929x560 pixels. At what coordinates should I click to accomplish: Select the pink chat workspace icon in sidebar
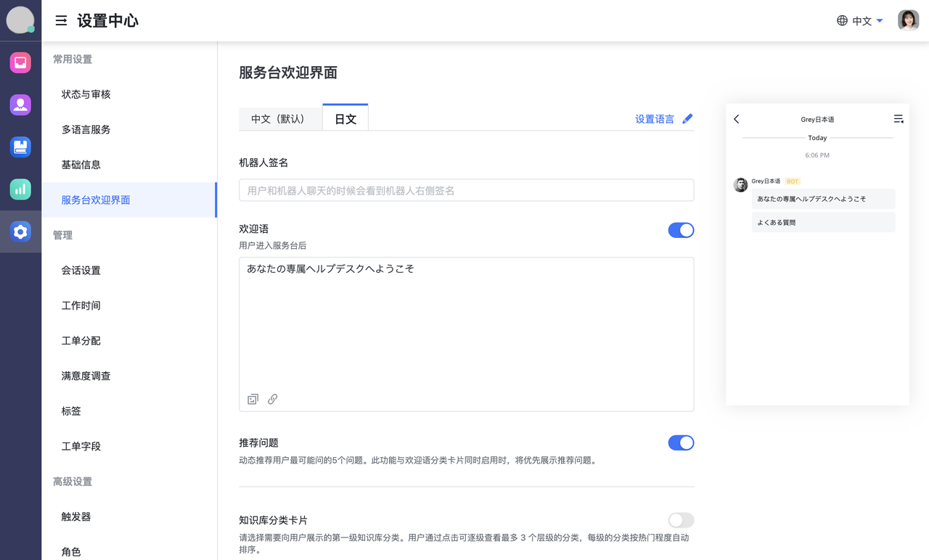[20, 62]
